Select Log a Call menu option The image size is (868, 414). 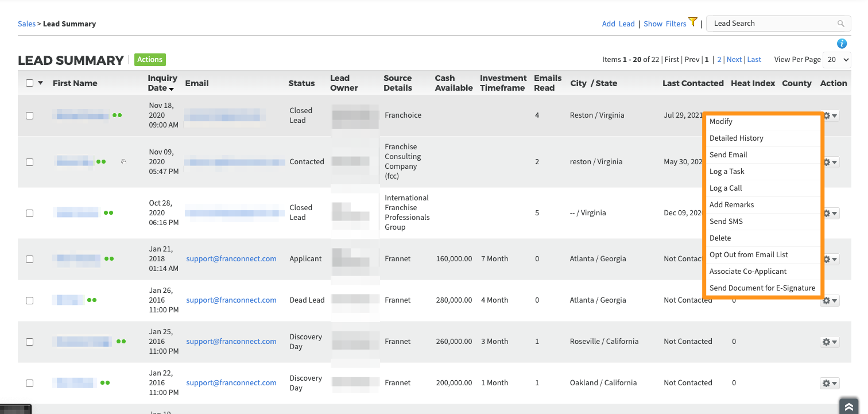(726, 188)
